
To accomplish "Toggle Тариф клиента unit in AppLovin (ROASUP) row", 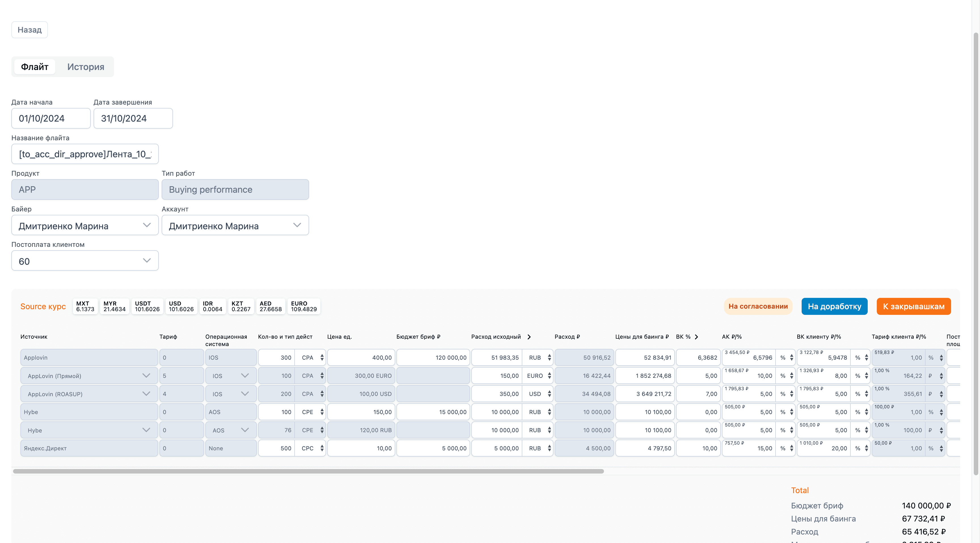I will 935,394.
